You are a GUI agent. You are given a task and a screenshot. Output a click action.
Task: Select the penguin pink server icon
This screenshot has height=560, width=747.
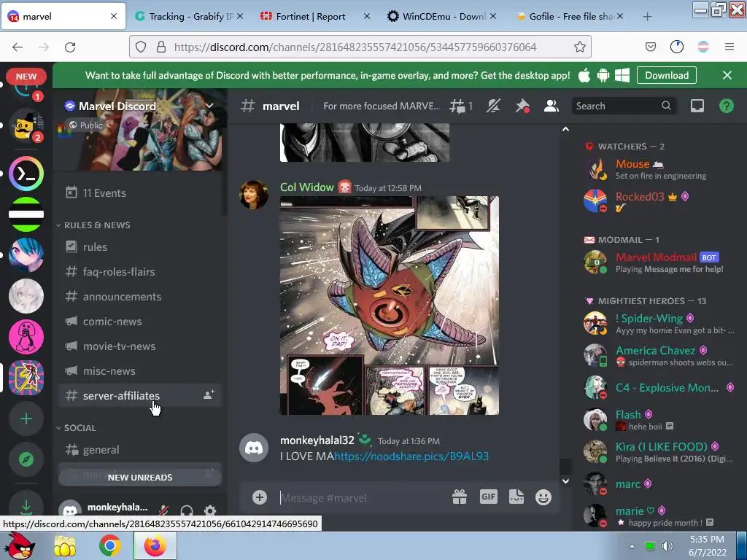26,337
